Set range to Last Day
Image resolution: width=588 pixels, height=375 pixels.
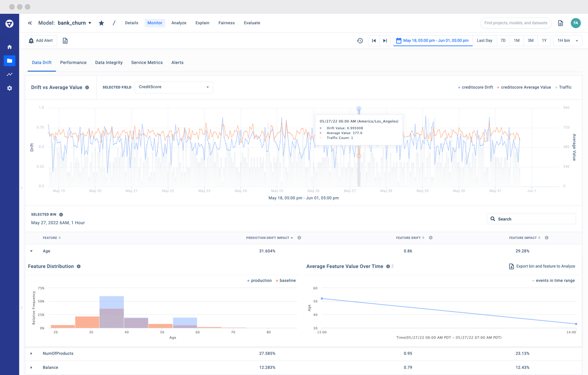[484, 40]
